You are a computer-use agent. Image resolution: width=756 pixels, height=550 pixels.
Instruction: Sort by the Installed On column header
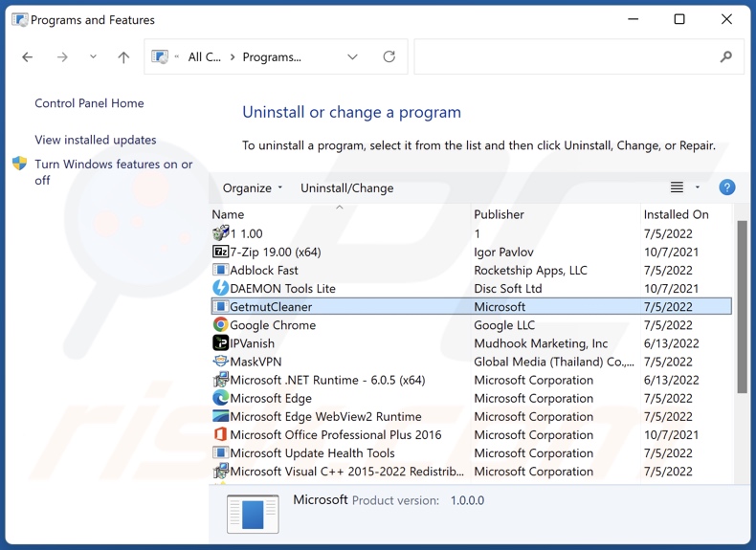(x=685, y=214)
